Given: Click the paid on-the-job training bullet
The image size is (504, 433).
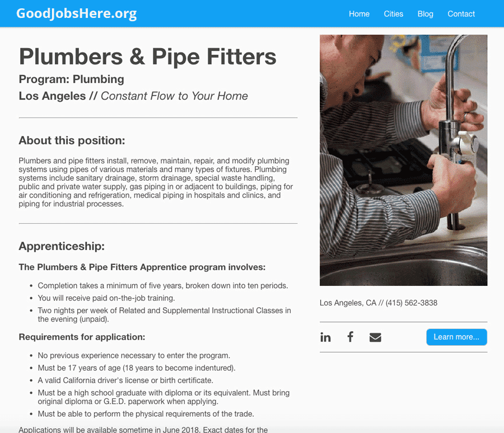Looking at the screenshot, I should coord(106,298).
